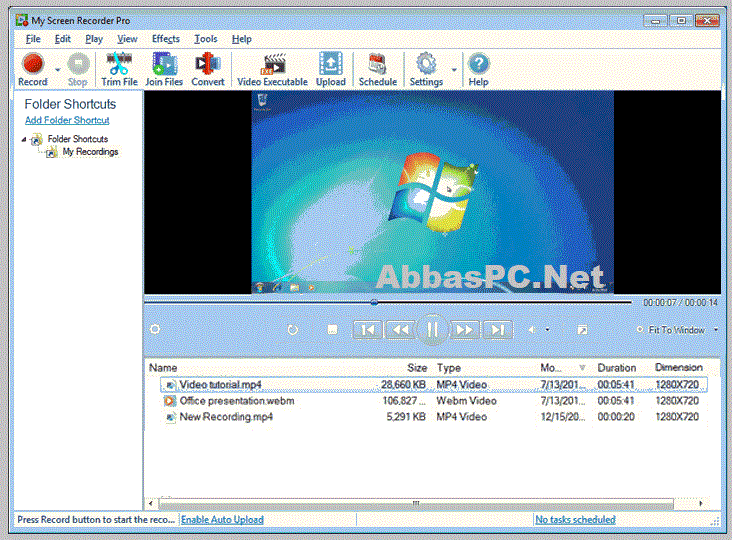
Task: Move the playback seek slider handle
Action: pyautogui.click(x=374, y=302)
